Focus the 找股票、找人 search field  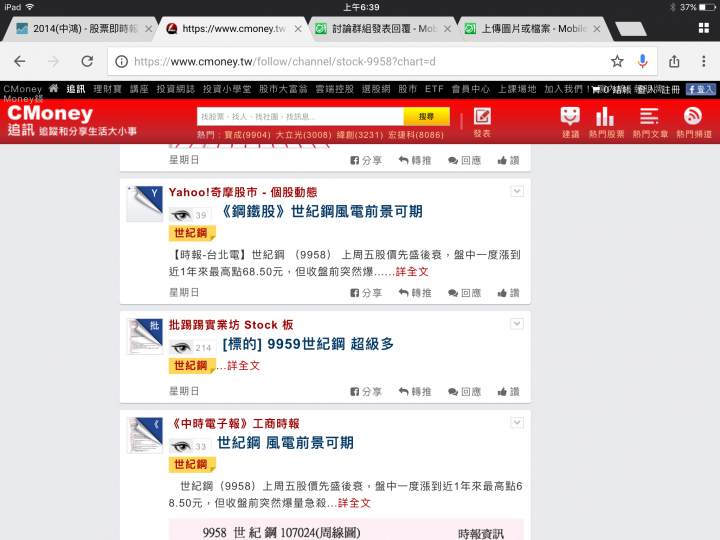[300, 117]
